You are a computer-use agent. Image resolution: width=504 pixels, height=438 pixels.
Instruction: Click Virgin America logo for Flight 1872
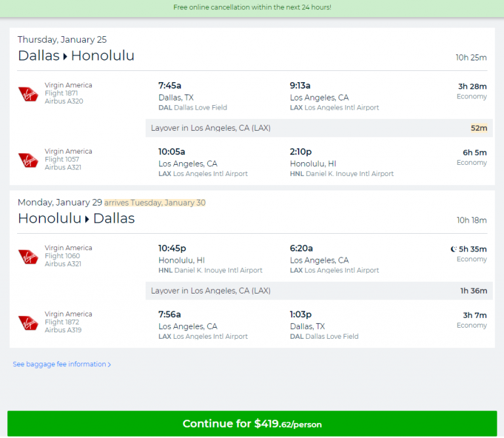28,322
